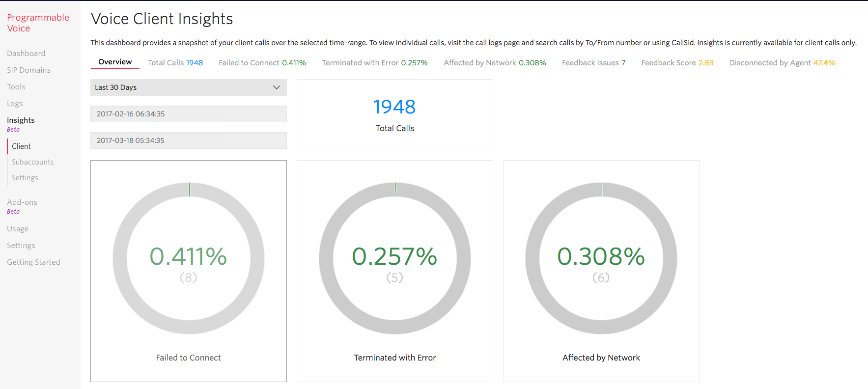868x389 pixels.
Task: Open Add-ons in sidebar
Action: pos(22,202)
